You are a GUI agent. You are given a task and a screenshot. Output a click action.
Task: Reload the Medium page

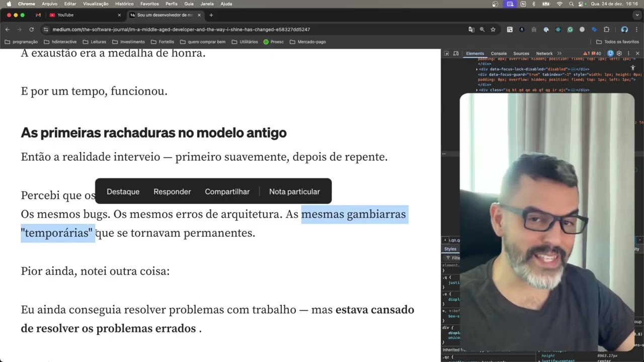pos(31,30)
